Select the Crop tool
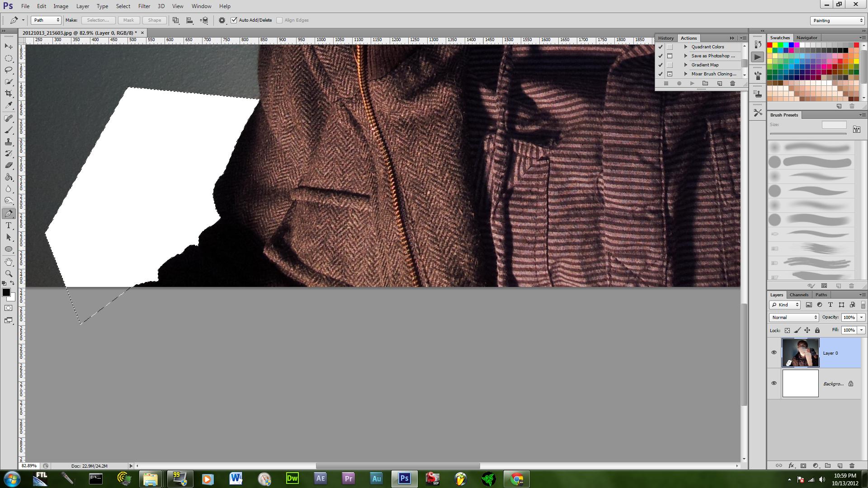The image size is (868, 488). tap(9, 94)
